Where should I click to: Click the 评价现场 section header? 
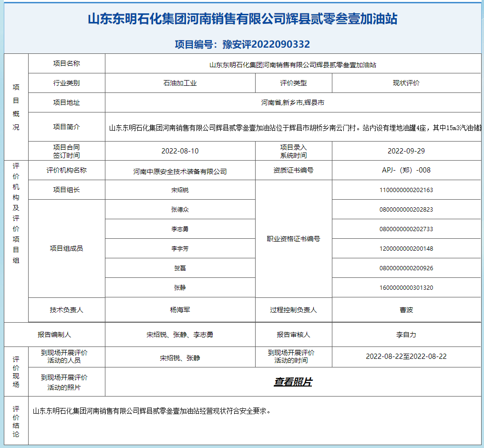pyautogui.click(x=16, y=372)
